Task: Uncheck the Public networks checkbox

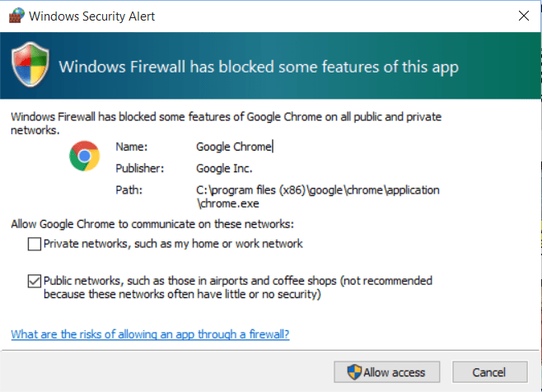Action: point(34,281)
